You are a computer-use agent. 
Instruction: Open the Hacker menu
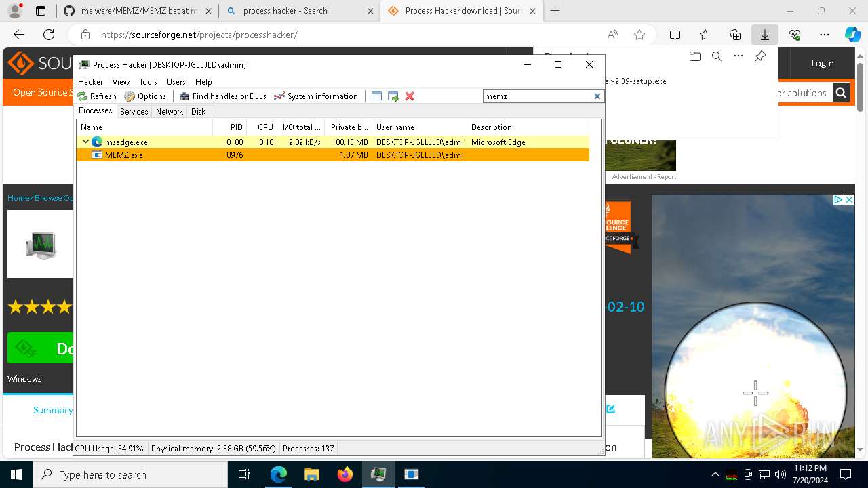91,81
